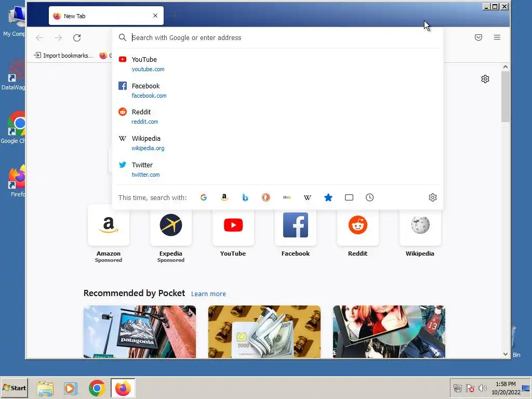
Task: Click the Learn more Pocket link
Action: 208,294
